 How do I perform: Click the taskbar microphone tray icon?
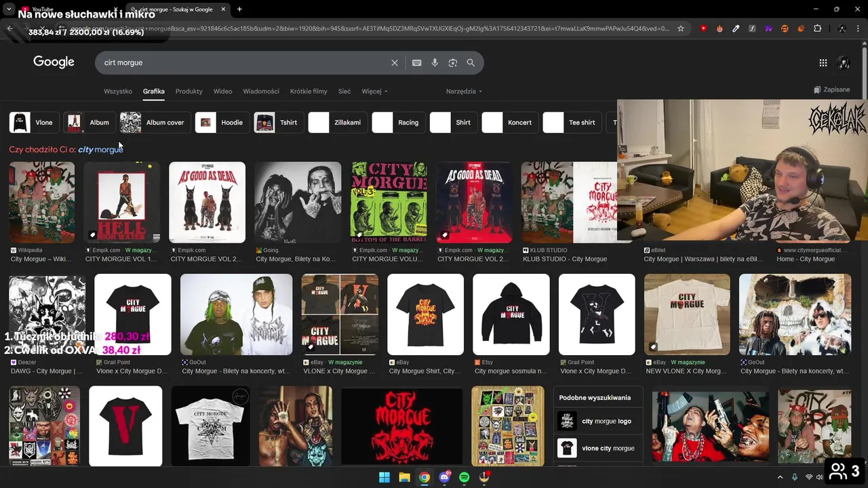pyautogui.click(x=795, y=477)
